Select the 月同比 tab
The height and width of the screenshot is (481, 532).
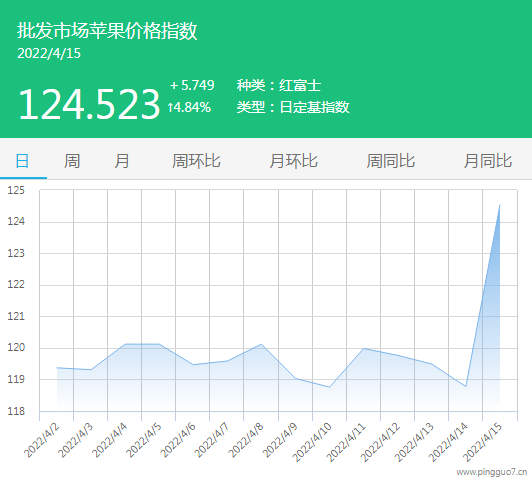(488, 161)
